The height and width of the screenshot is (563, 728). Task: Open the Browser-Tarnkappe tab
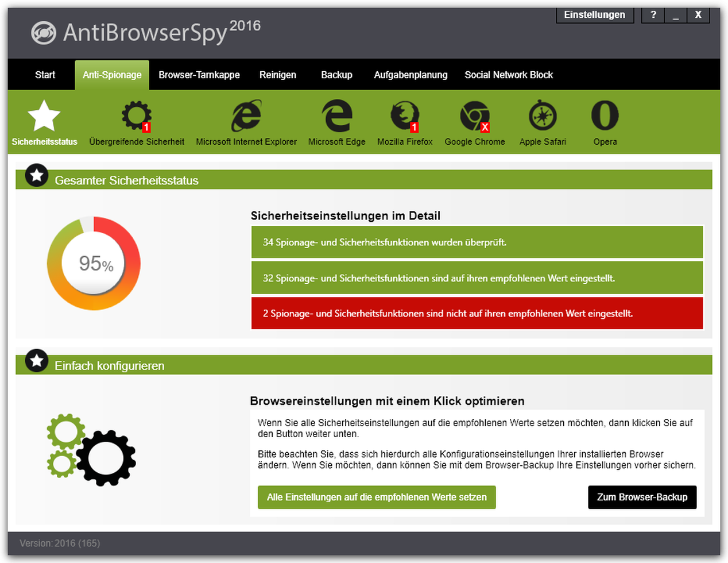(x=199, y=75)
